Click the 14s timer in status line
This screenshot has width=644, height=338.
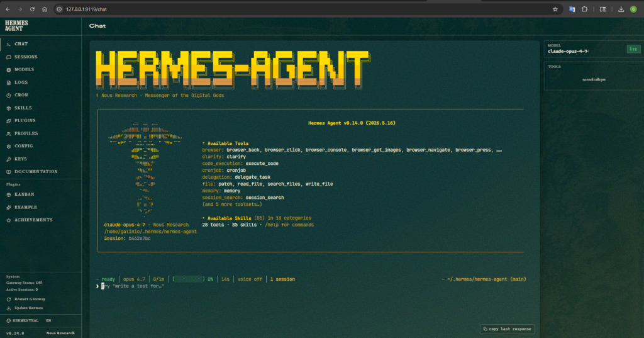point(225,279)
